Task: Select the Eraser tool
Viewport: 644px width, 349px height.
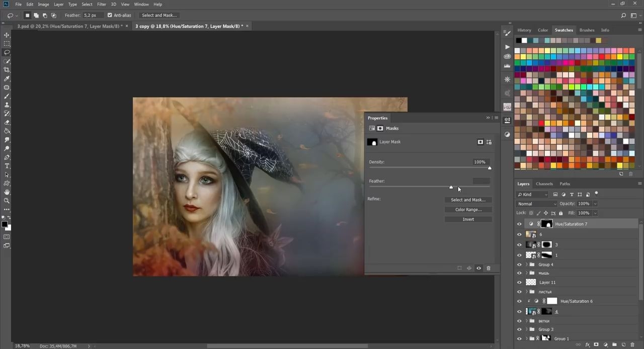Action: [7, 122]
